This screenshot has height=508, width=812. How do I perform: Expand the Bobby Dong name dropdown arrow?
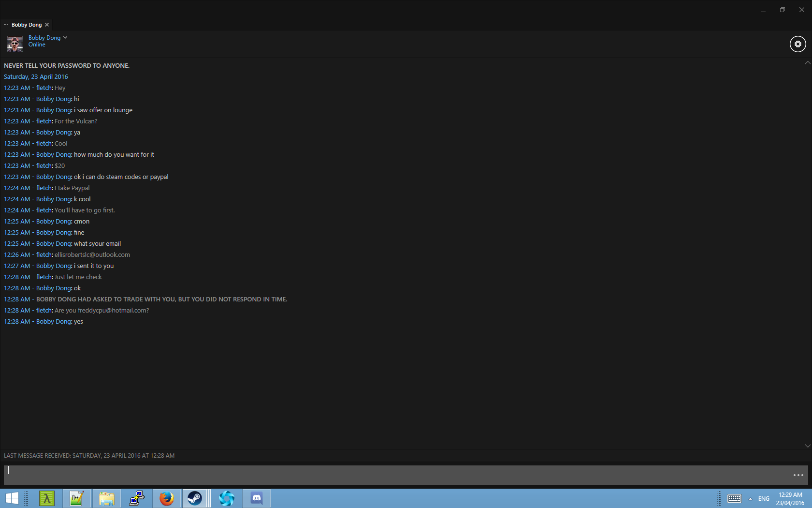tap(65, 37)
